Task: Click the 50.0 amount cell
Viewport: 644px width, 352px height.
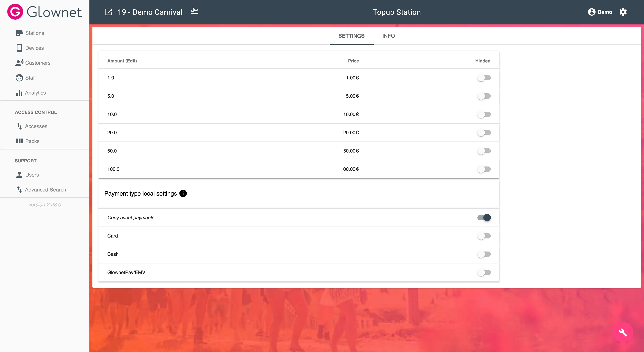Action: [112, 151]
